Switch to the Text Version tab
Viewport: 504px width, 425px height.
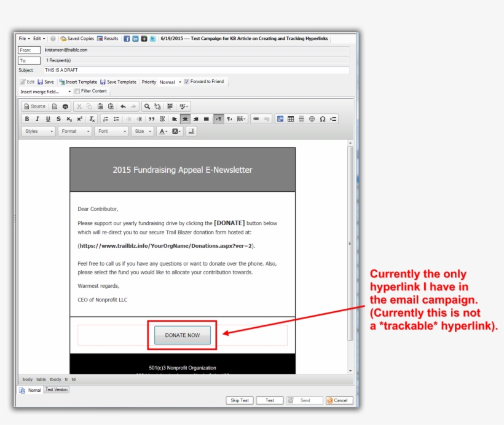(x=56, y=390)
